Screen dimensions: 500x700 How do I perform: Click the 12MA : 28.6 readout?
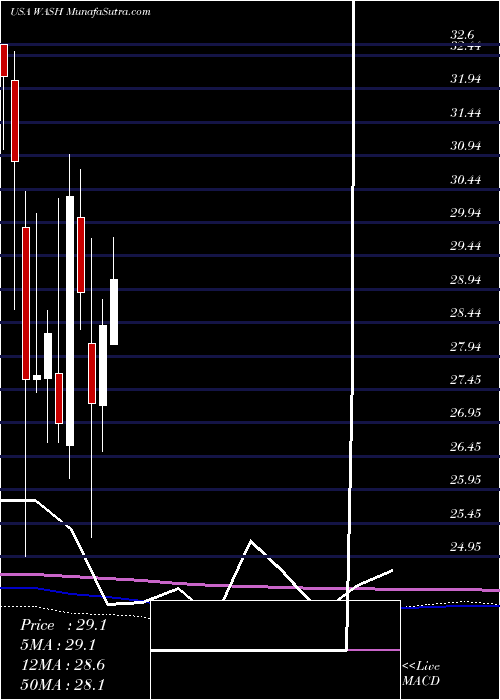pos(62,664)
